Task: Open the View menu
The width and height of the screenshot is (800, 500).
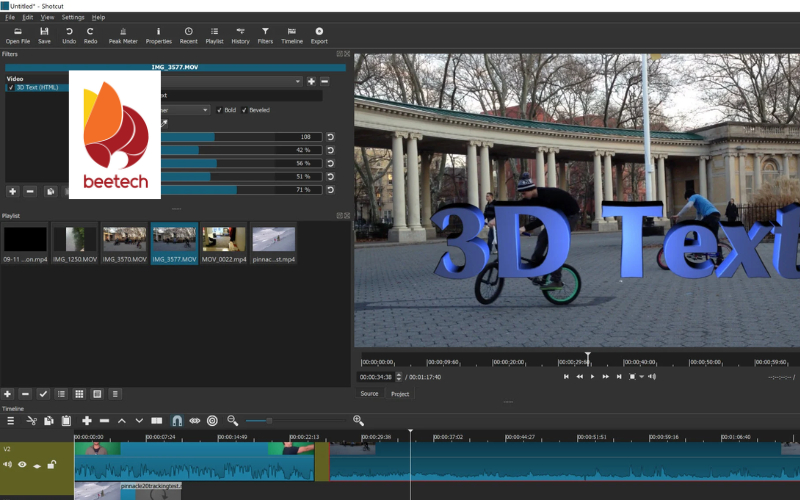Action: point(47,17)
